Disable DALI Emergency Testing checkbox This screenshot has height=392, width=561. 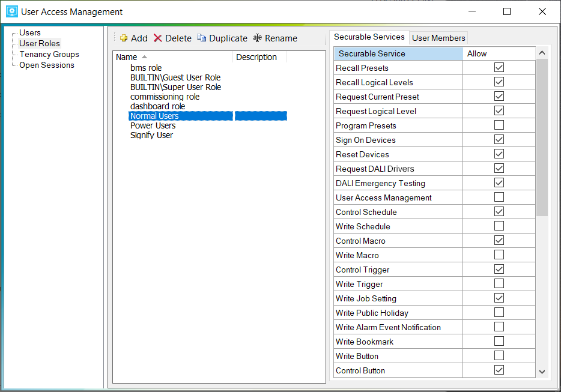pyautogui.click(x=499, y=183)
